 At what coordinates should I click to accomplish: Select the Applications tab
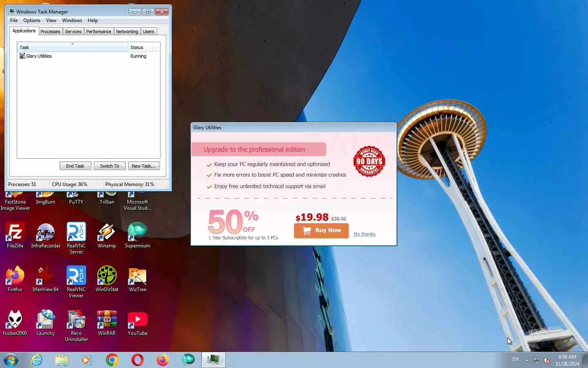24,31
